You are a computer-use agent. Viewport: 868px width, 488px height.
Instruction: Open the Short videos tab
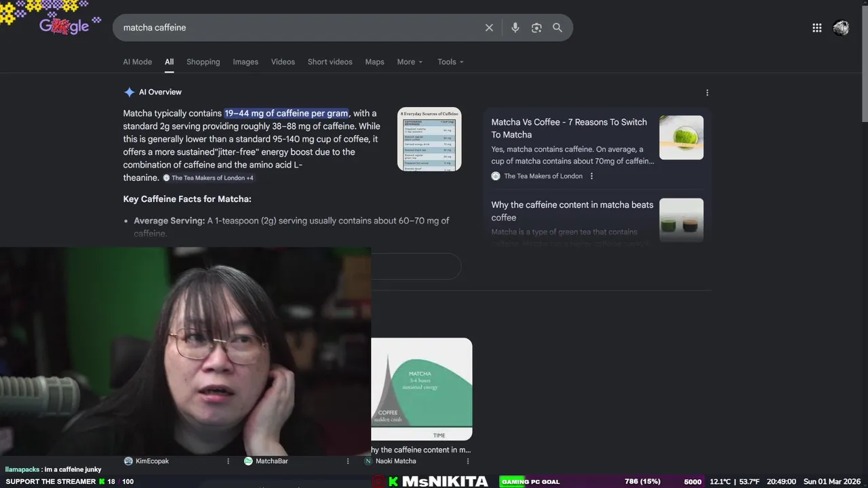coord(330,62)
